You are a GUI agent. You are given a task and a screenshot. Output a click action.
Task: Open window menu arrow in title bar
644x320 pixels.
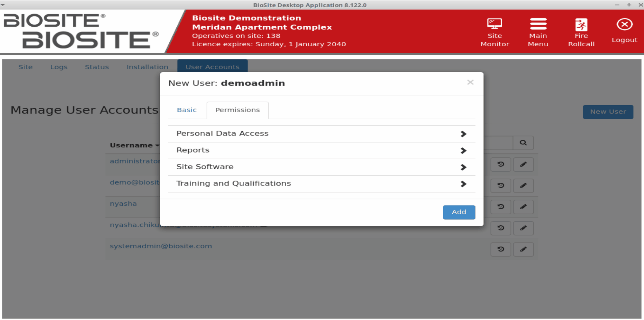pyautogui.click(x=3, y=5)
